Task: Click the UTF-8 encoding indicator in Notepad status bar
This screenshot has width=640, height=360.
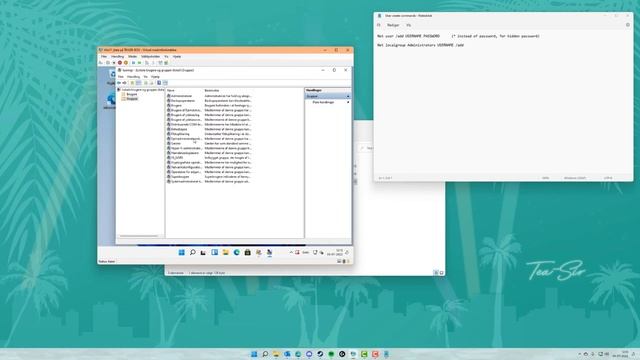Action: coord(608,178)
